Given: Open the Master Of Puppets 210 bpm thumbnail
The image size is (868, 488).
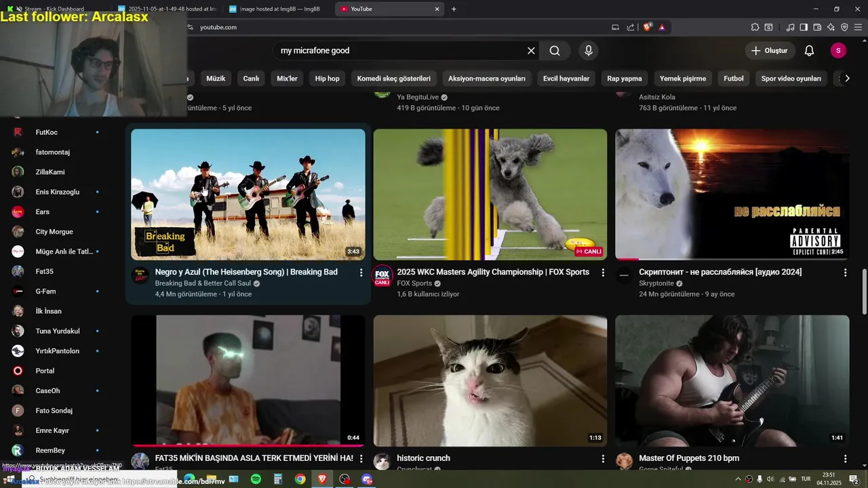Looking at the screenshot, I should [x=732, y=380].
